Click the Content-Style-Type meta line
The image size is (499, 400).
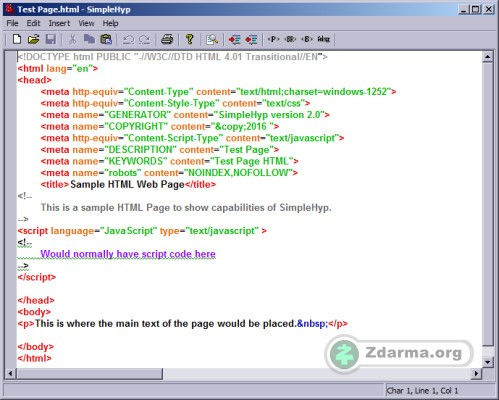click(x=175, y=103)
